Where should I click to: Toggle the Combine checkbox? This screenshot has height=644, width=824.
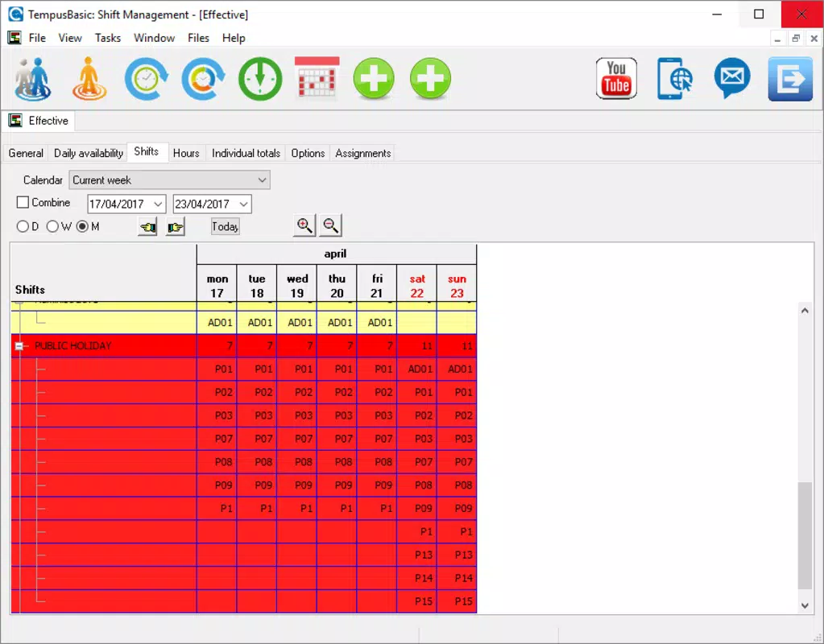point(23,202)
